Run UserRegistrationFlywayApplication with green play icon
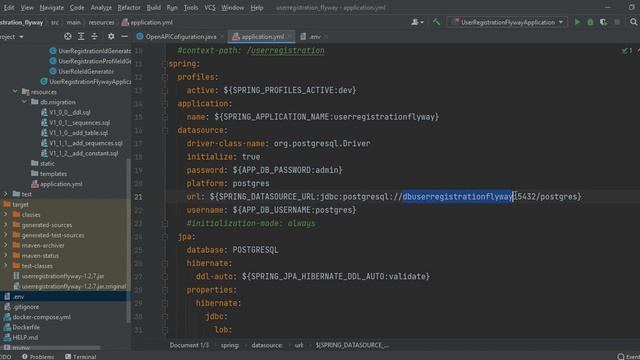This screenshot has width=640, height=360. pos(577,22)
